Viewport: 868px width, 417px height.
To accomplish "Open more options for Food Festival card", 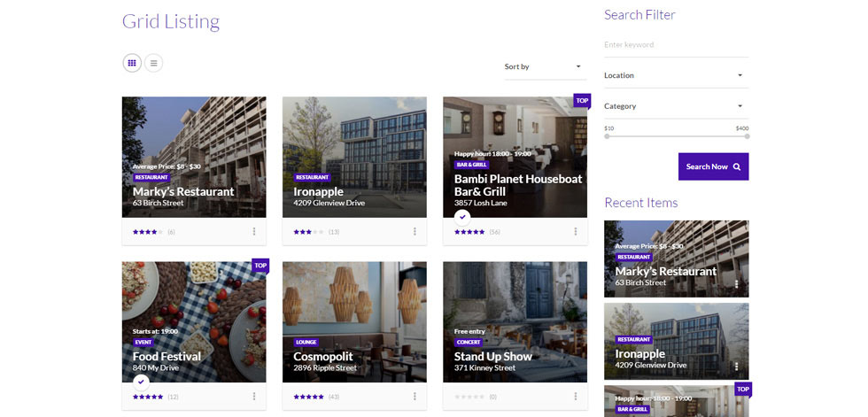I will tap(254, 397).
